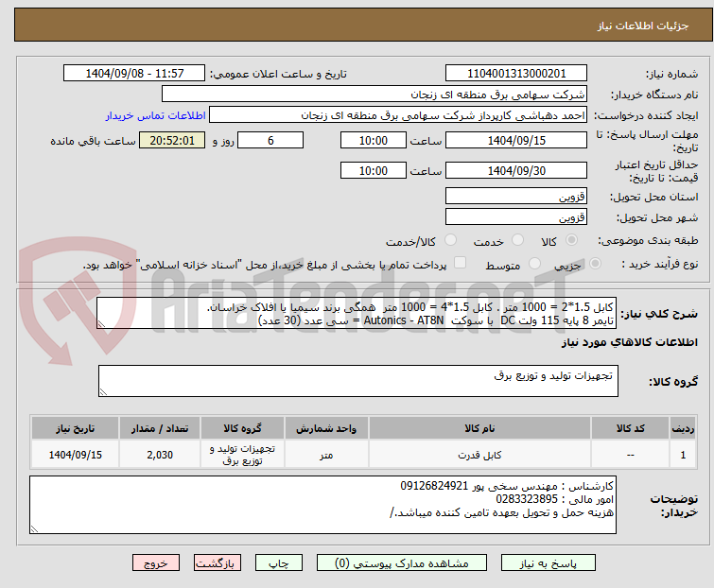Click the delivery province field قزوین
The image size is (714, 588).
click(x=516, y=196)
